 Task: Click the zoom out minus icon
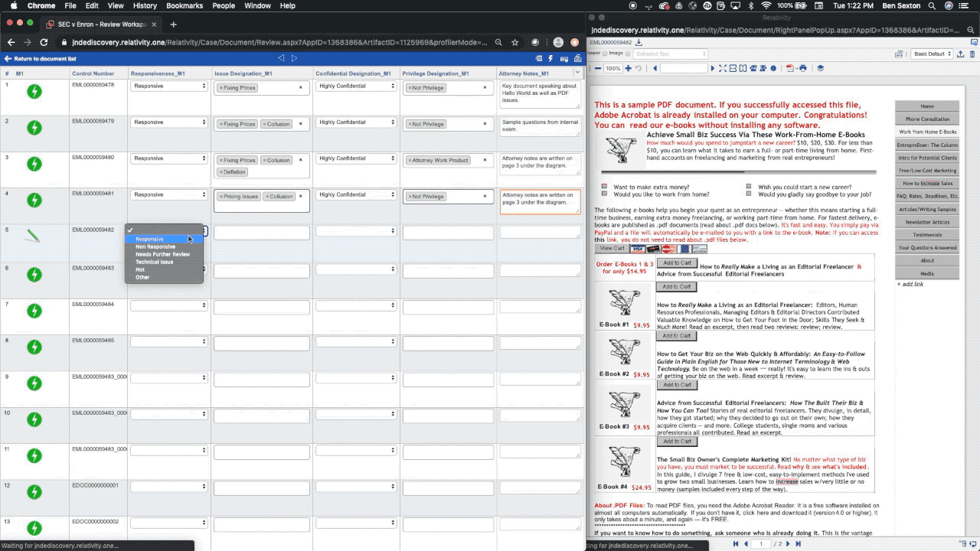pyautogui.click(x=598, y=68)
